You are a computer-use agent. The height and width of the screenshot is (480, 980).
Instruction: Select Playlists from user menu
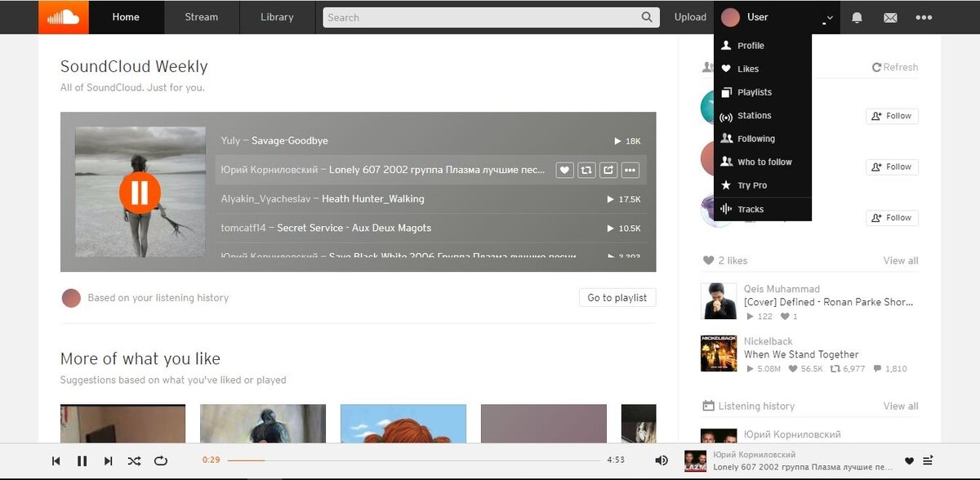click(x=763, y=92)
